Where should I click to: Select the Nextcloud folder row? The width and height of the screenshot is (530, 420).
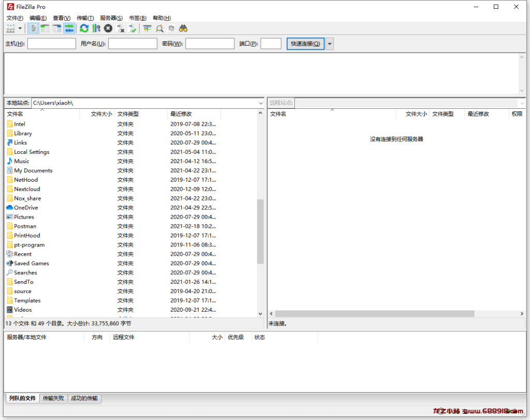click(x=131, y=189)
